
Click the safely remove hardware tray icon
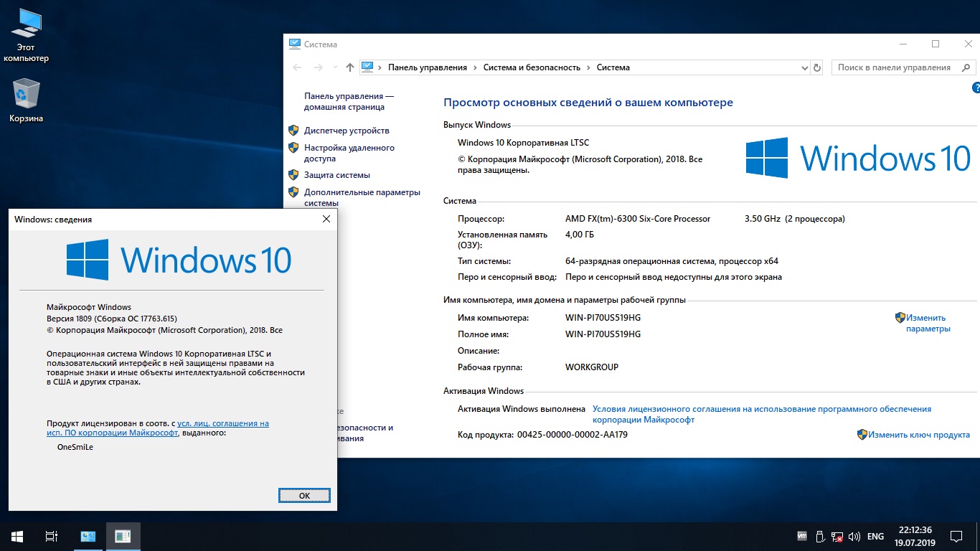(820, 536)
